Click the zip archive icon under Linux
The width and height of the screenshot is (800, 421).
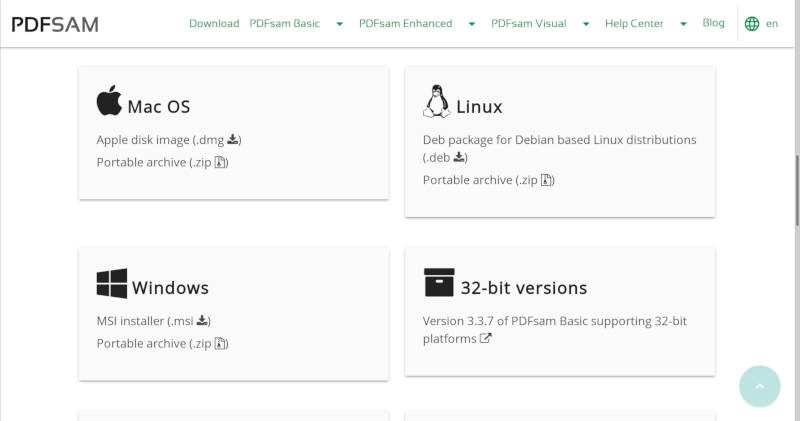(546, 180)
